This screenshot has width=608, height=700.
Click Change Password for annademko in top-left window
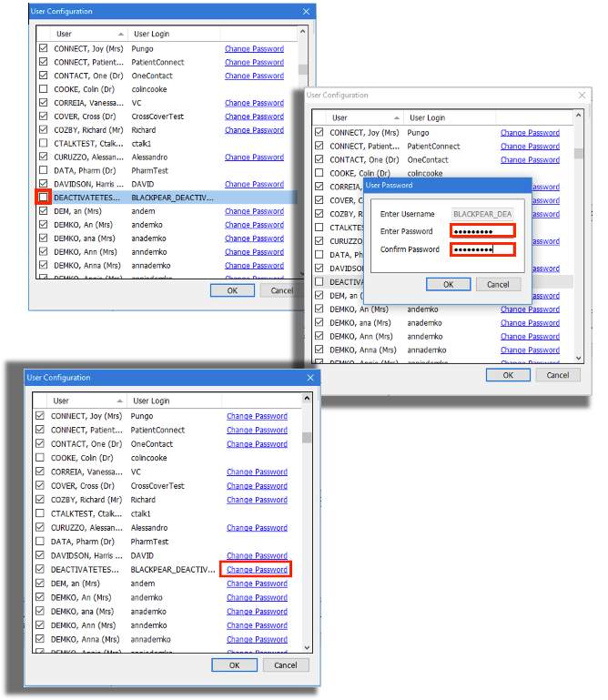coord(255,266)
